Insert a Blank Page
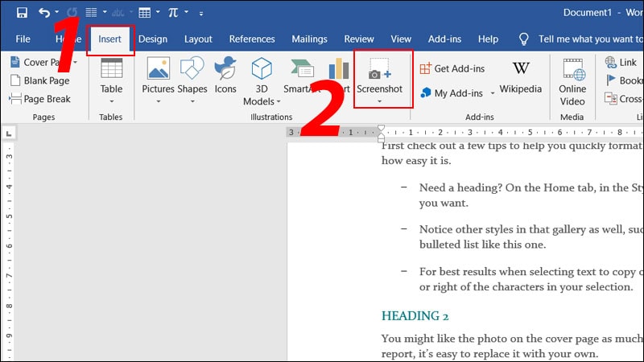 39,80
